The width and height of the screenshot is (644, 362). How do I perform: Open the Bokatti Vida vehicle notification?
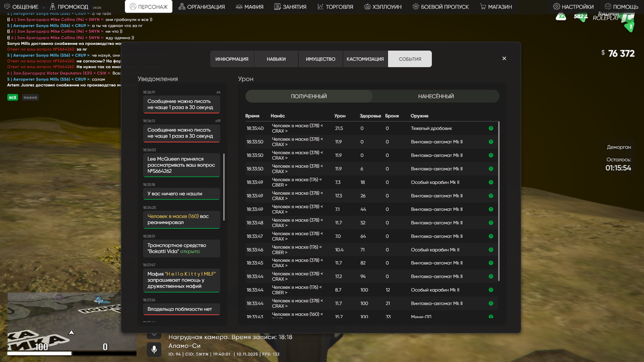[x=181, y=248]
